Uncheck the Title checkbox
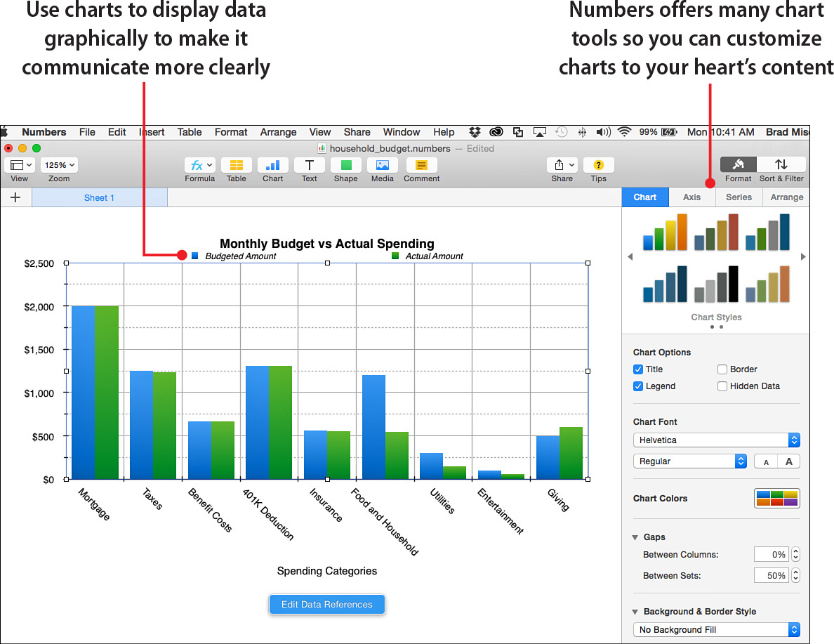 [638, 369]
